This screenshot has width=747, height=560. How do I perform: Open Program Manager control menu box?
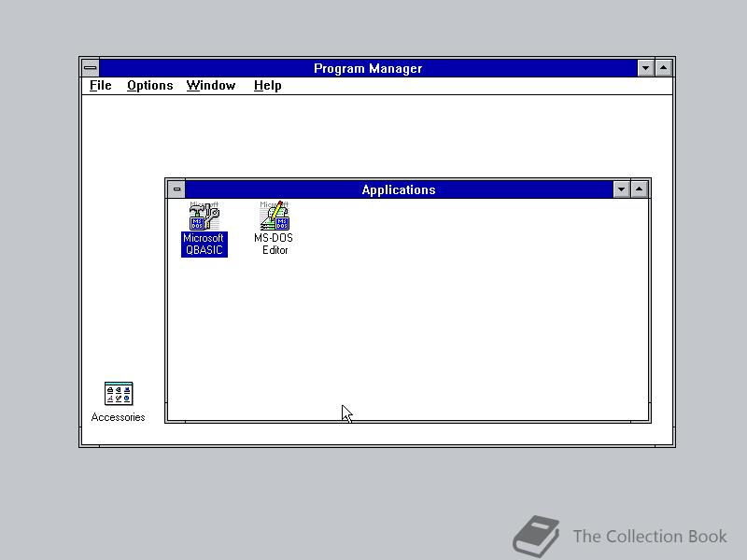click(x=91, y=68)
